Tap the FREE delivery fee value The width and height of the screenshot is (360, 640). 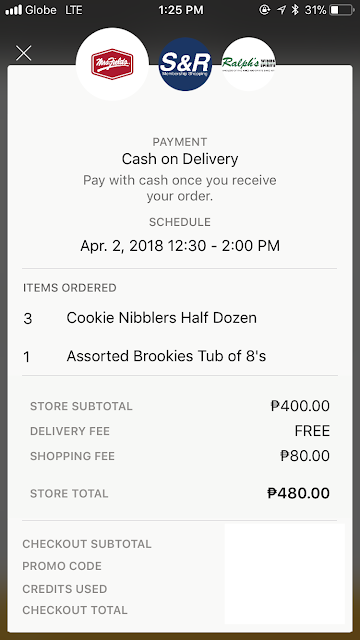(x=312, y=431)
